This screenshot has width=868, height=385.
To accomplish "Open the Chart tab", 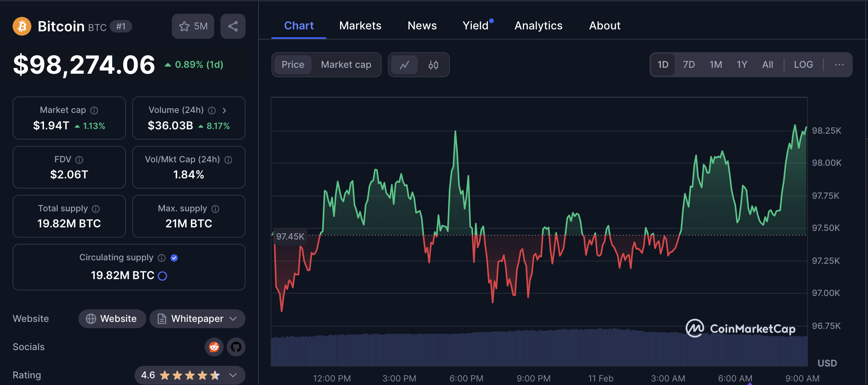I will (x=299, y=26).
